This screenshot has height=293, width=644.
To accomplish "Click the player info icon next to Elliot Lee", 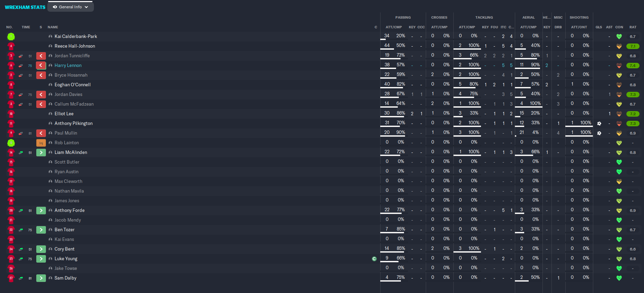I will click(x=50, y=114).
